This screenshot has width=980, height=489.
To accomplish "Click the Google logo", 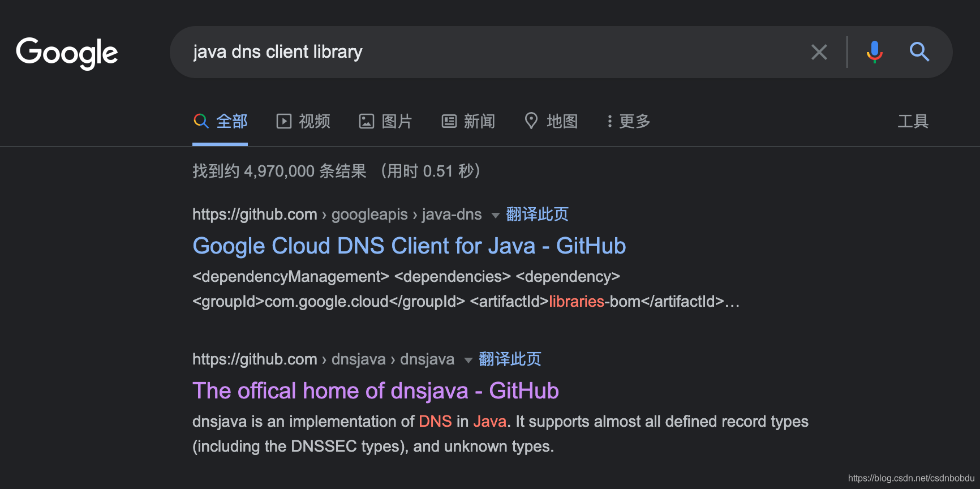I will tap(67, 53).
